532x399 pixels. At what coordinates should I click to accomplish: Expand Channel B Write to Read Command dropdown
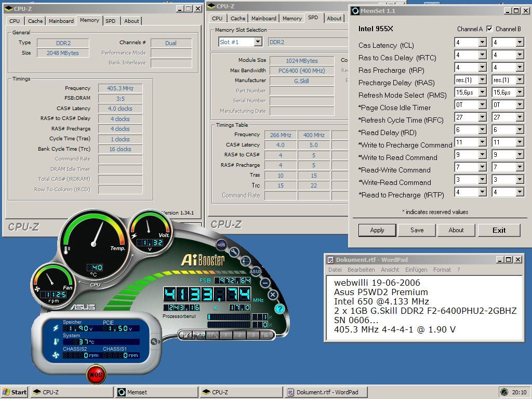520,155
